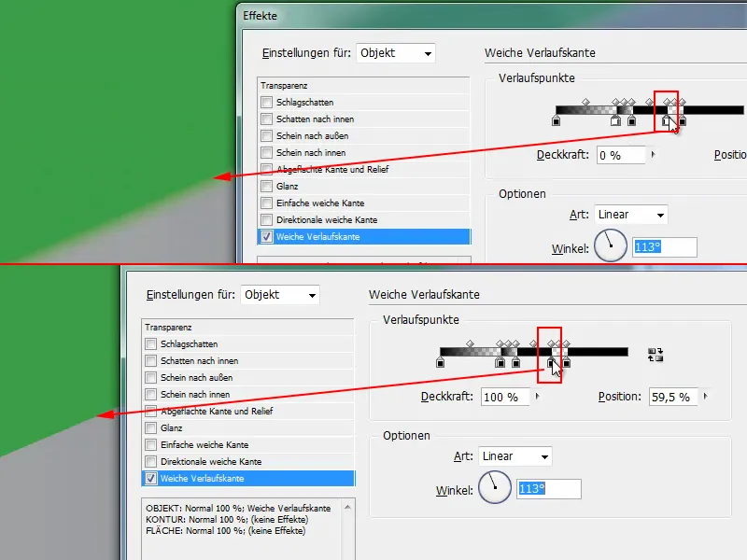Click first midpoint diamond in lower dialog gradient
Screen dimensions: 747x560
(471, 343)
